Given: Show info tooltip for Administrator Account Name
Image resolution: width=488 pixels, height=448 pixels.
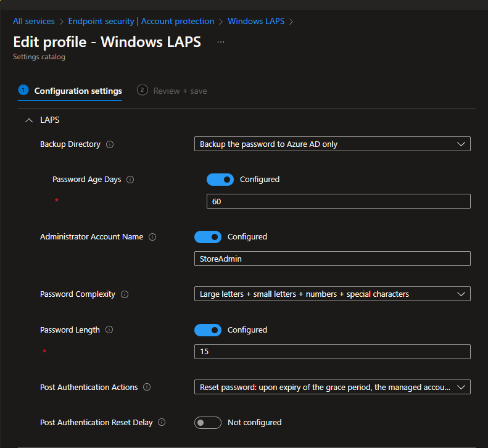Looking at the screenshot, I should [152, 237].
